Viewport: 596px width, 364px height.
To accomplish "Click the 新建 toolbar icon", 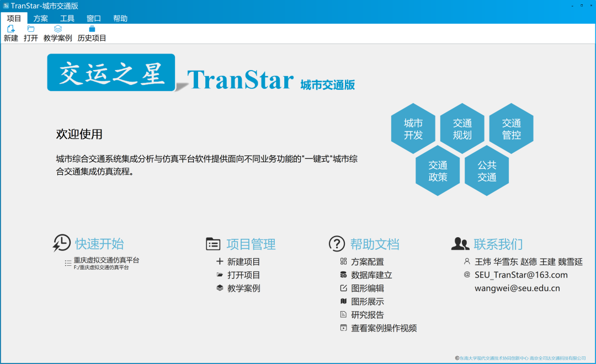I will click(x=11, y=29).
